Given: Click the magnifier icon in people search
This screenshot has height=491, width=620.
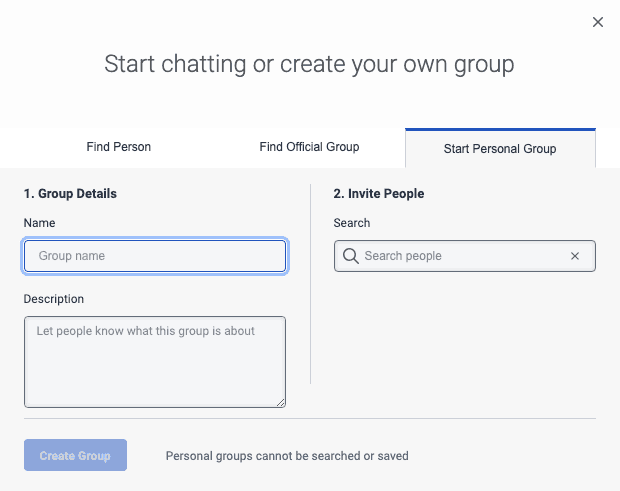Looking at the screenshot, I should tap(350, 256).
